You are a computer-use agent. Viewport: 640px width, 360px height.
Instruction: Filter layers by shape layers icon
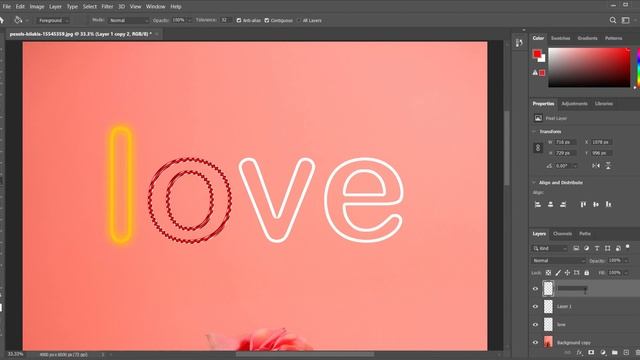click(x=607, y=248)
